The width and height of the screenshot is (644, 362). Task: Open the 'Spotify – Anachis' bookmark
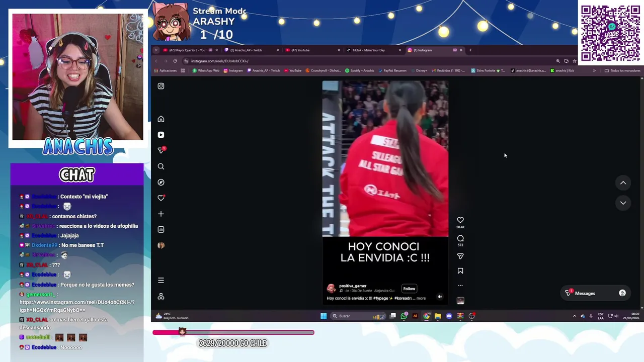360,70
